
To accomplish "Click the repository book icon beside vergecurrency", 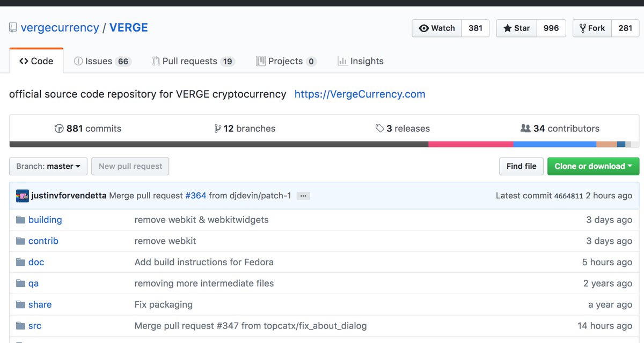I will tap(13, 28).
